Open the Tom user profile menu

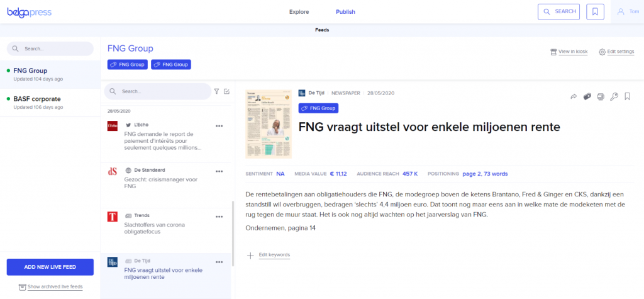(627, 12)
